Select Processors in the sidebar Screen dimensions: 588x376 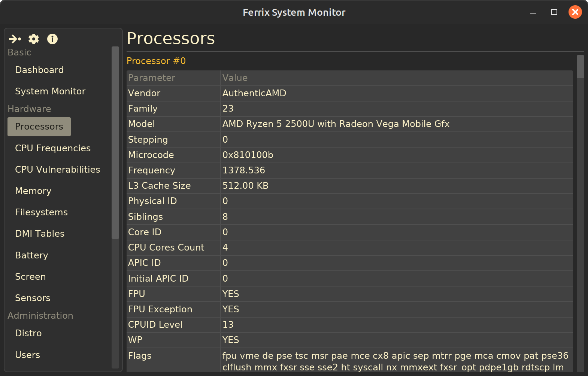pos(39,127)
